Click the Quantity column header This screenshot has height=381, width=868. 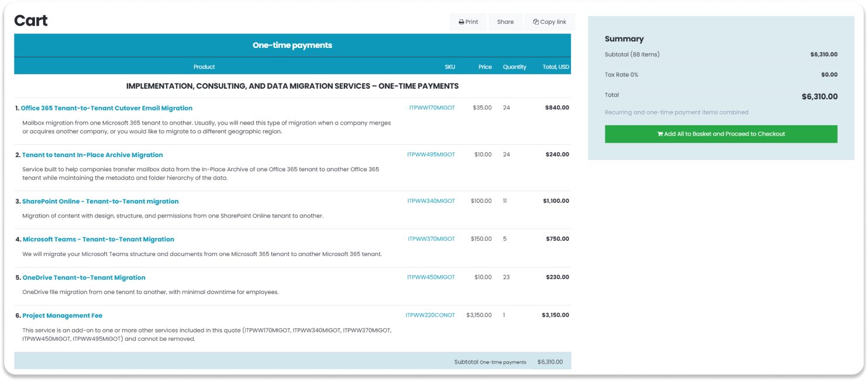coord(515,67)
